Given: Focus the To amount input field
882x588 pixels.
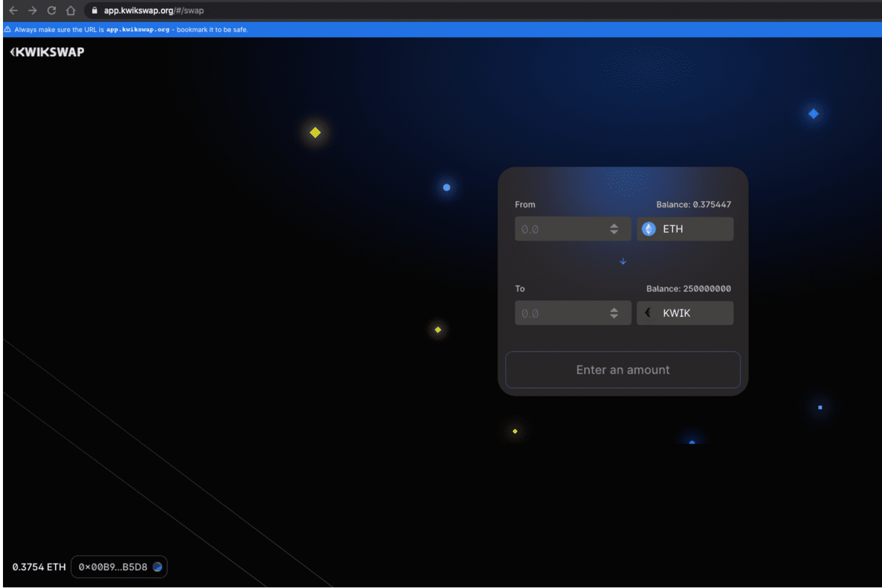Looking at the screenshot, I should [560, 313].
